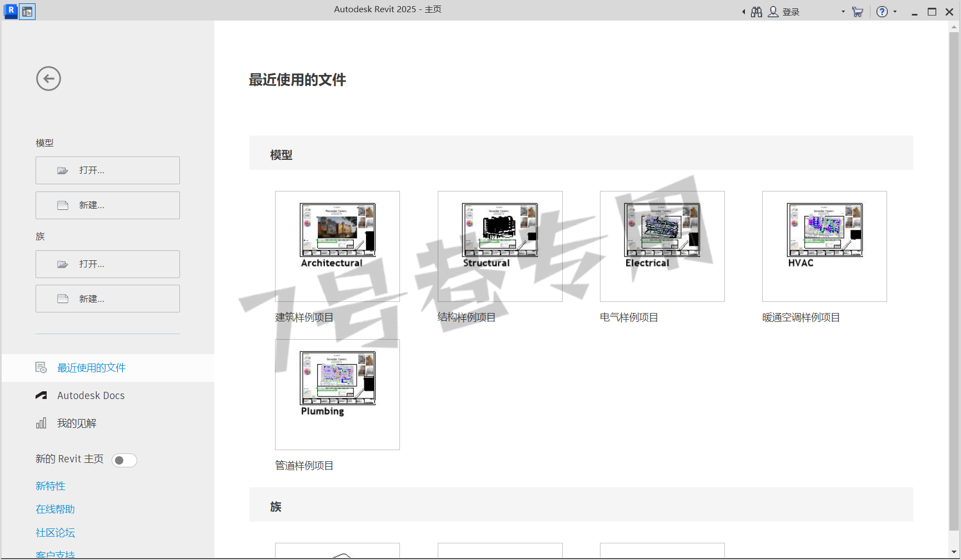Image resolution: width=961 pixels, height=560 pixels.
Task: Open the HVAC sample project thumbnail
Action: [824, 246]
